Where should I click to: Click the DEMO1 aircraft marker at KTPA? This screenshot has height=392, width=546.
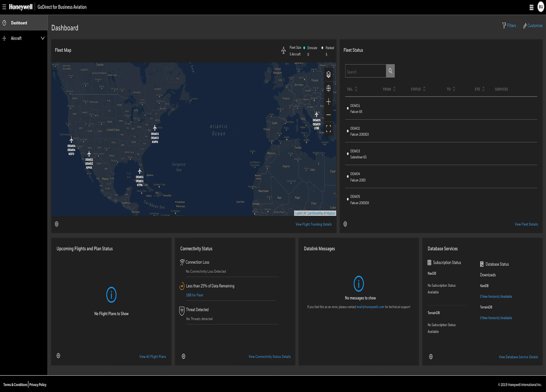click(x=140, y=171)
